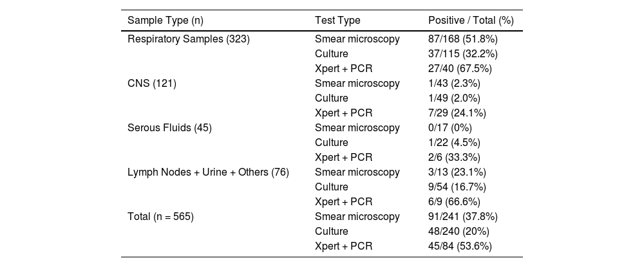Click the "CNS (121)" row label

[x=152, y=84]
